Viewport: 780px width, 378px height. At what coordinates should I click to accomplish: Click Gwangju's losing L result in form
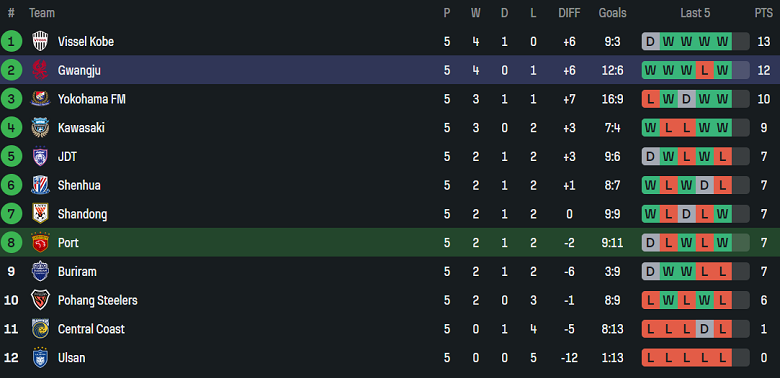click(704, 70)
